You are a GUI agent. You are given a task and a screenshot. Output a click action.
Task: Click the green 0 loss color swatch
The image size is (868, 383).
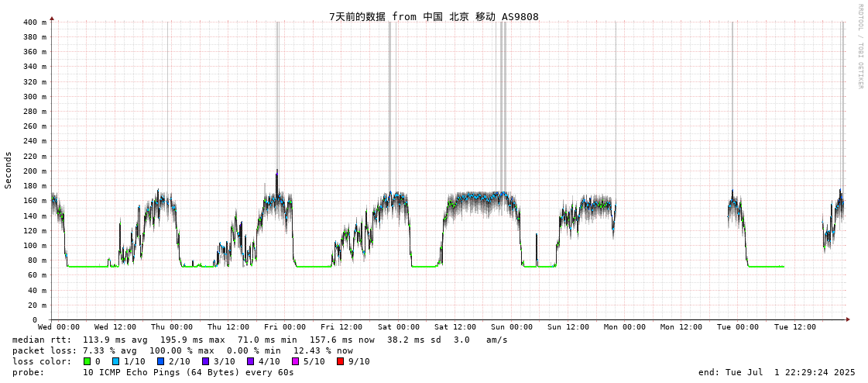pos(87,361)
